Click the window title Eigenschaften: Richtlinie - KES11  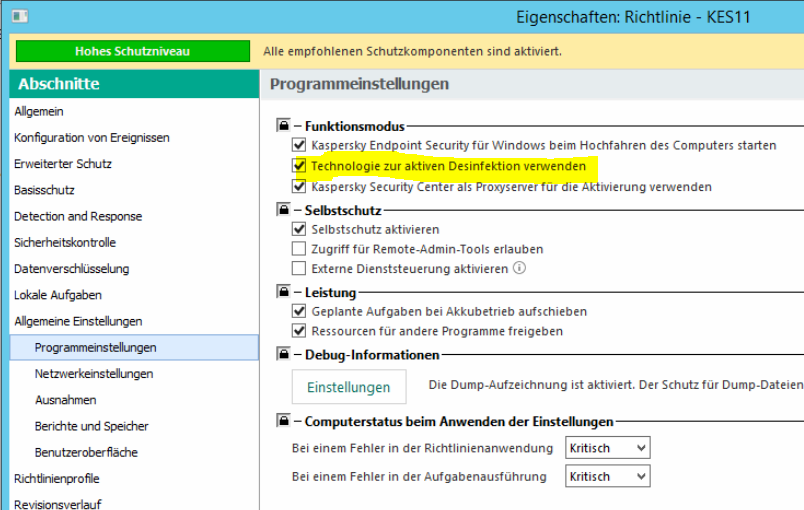pos(633,17)
